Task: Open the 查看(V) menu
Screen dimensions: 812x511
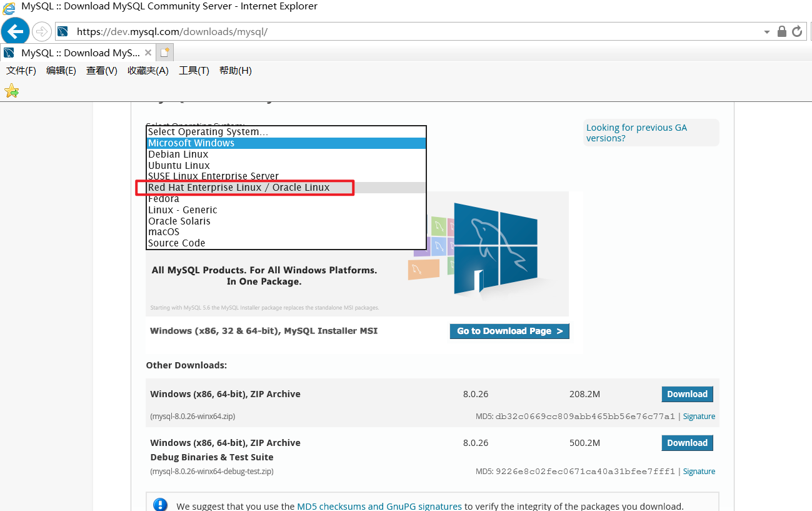Action: (102, 71)
